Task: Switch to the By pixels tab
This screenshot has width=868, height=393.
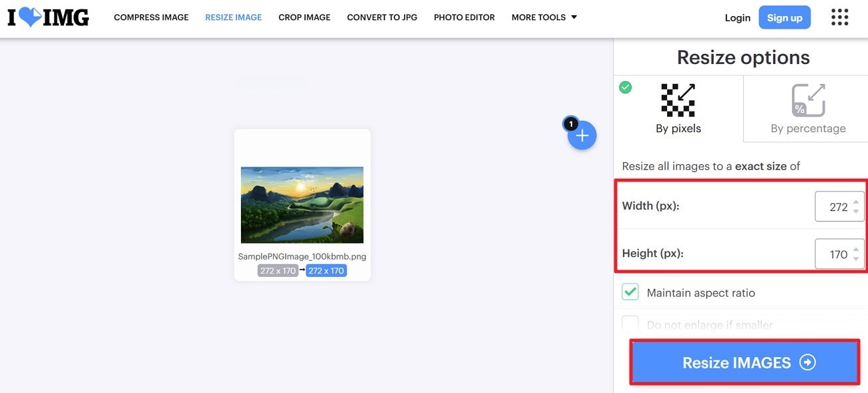Action: point(678,109)
